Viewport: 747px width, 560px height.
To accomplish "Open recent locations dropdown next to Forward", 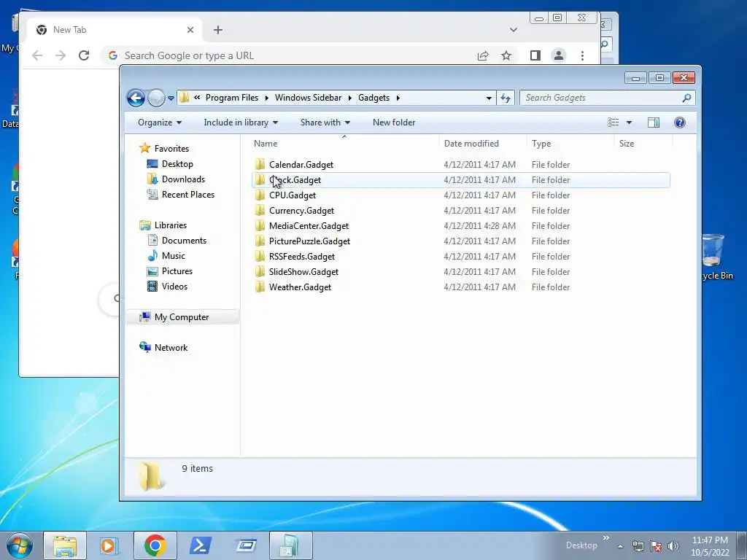I will coord(171,98).
